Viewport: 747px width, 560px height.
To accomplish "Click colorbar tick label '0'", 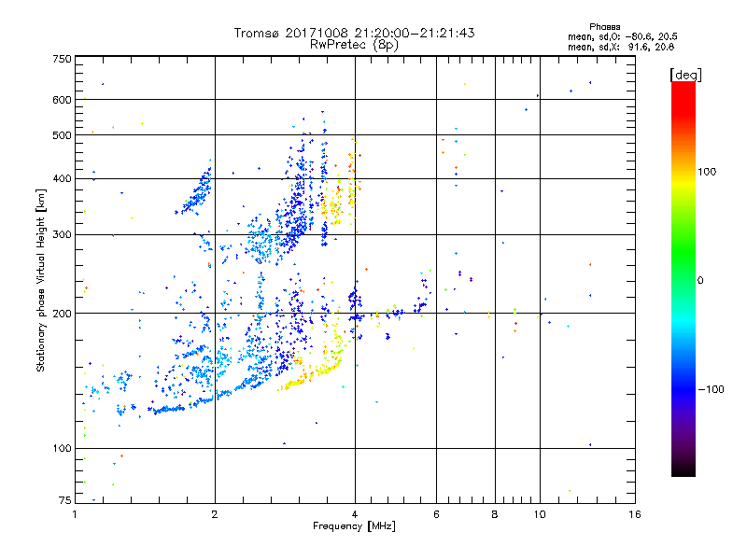I will coord(700,281).
